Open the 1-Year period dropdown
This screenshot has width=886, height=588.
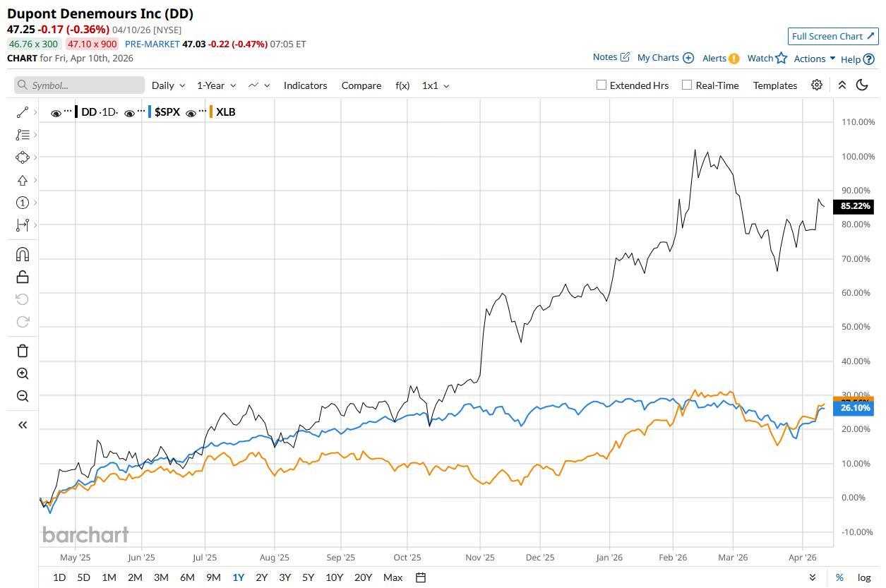click(x=216, y=85)
